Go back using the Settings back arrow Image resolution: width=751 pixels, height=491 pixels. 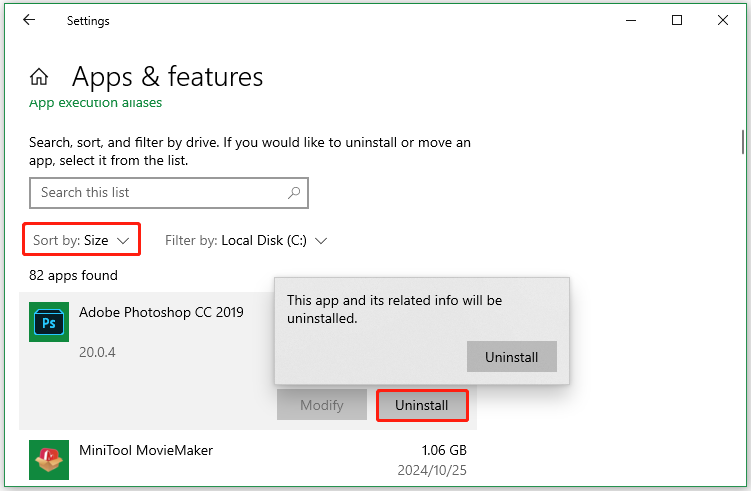pyautogui.click(x=29, y=20)
